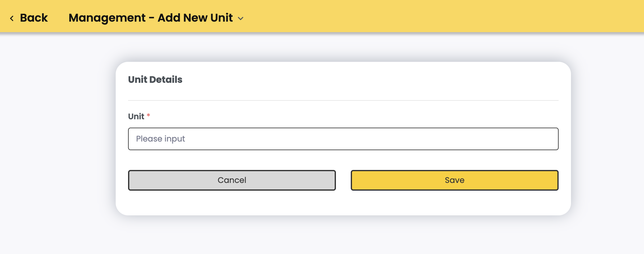
Task: Click the red required asterisk
Action: [x=148, y=116]
